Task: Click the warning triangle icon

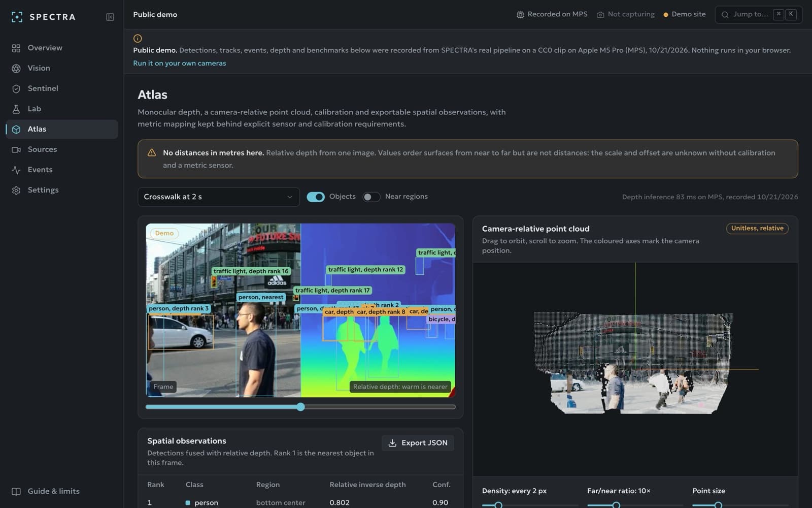Action: [151, 152]
